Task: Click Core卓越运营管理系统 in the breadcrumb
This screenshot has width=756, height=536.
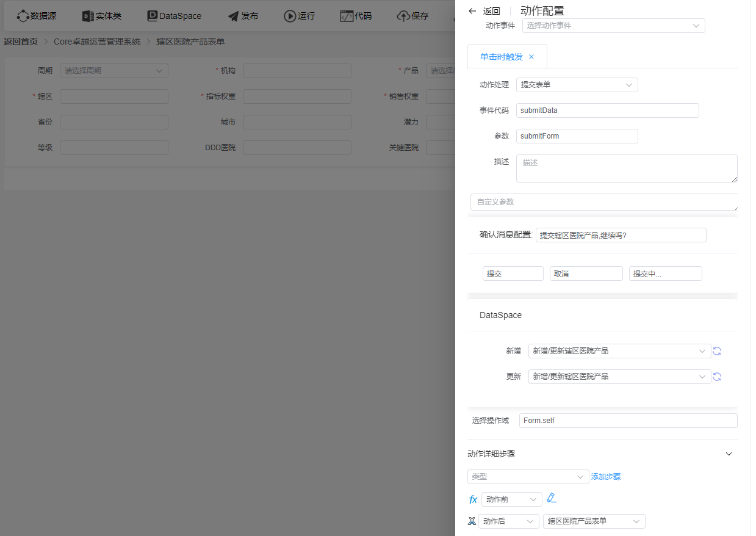Action: click(97, 42)
